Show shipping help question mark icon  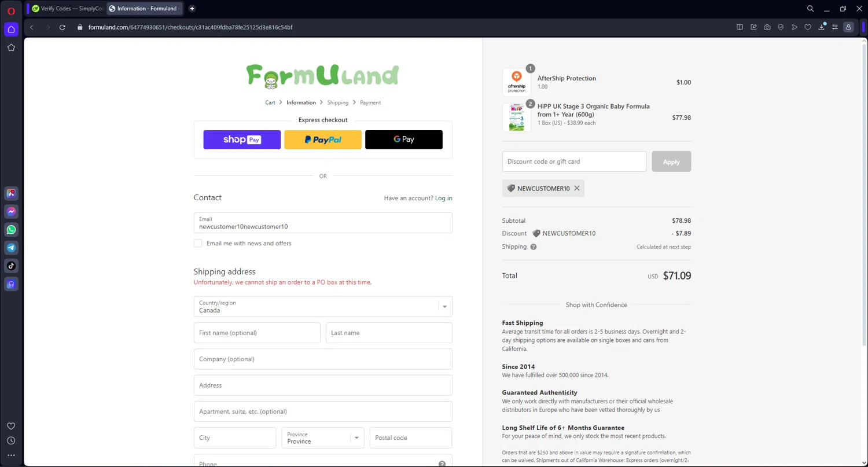534,247
